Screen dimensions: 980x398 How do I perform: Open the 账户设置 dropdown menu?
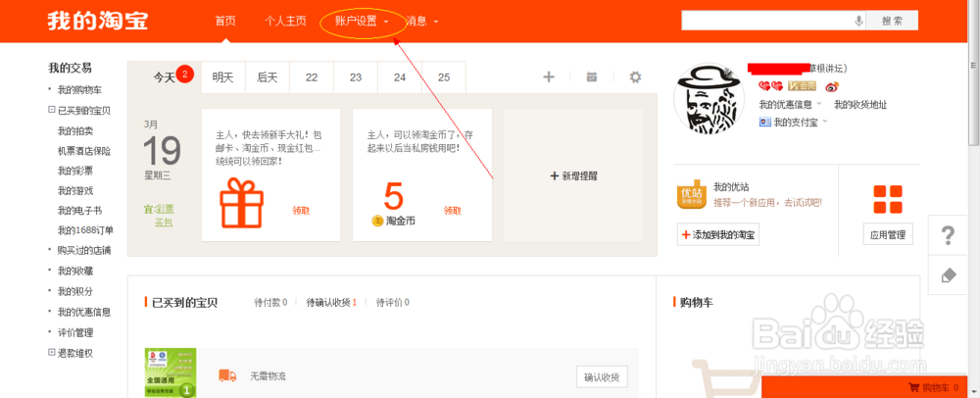[x=362, y=21]
